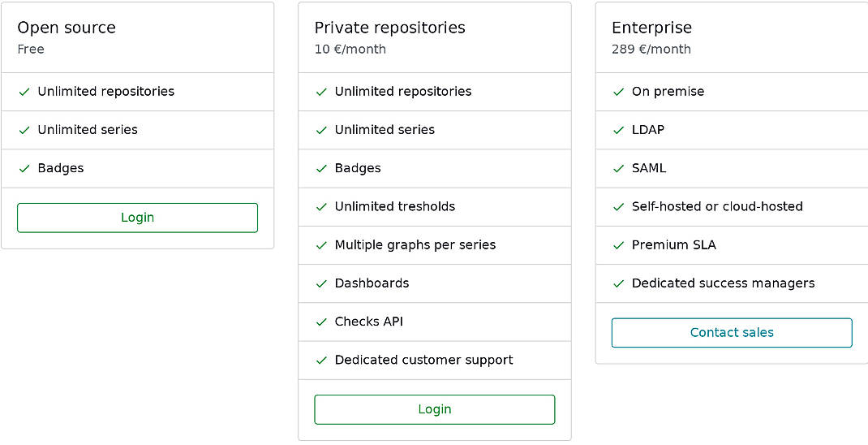Screen dimensions: 868x445
Task: Click the Dashboards feature text
Action: 372,283
